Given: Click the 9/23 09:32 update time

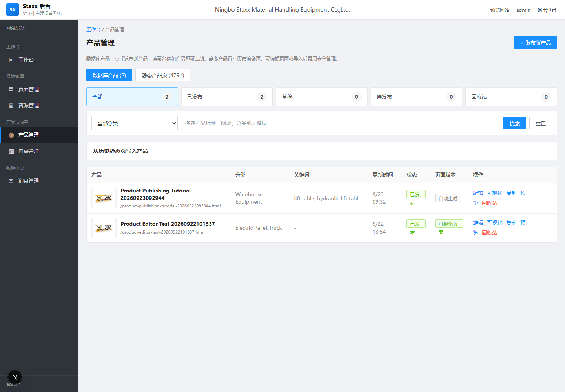Looking at the screenshot, I should tap(379, 198).
